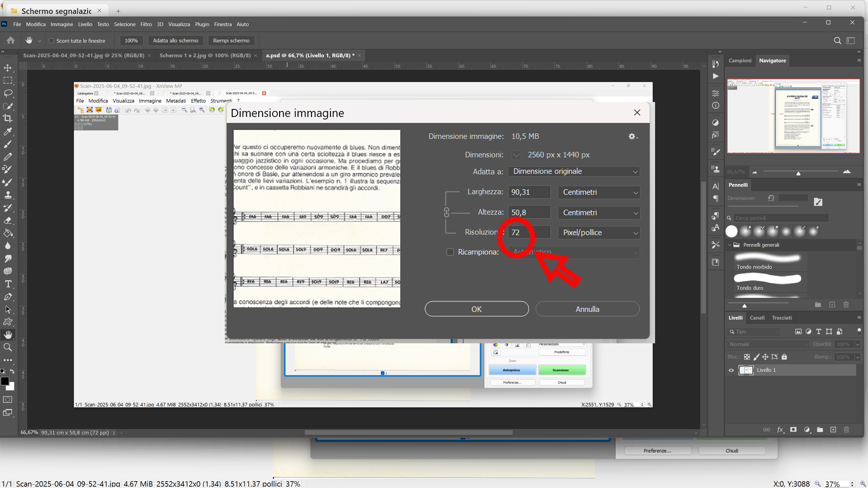This screenshot has height=488, width=868.
Task: Select the Crop tool
Action: [8, 118]
